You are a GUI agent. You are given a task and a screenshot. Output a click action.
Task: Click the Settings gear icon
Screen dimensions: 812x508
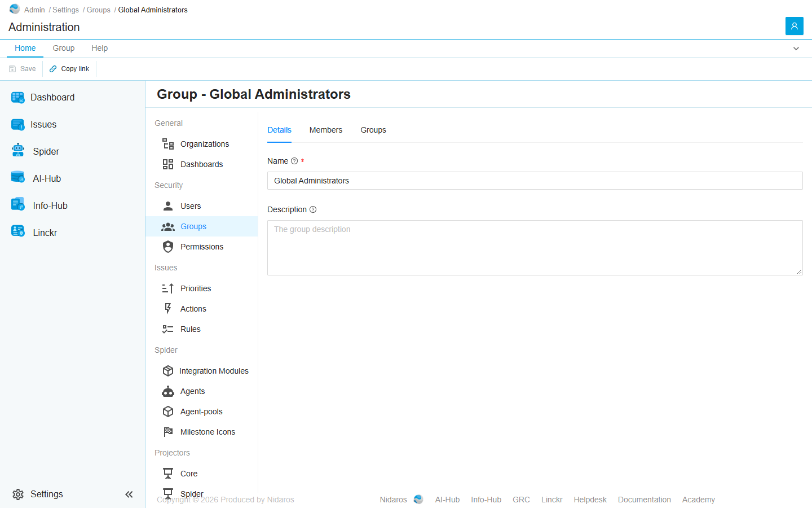[x=18, y=494]
